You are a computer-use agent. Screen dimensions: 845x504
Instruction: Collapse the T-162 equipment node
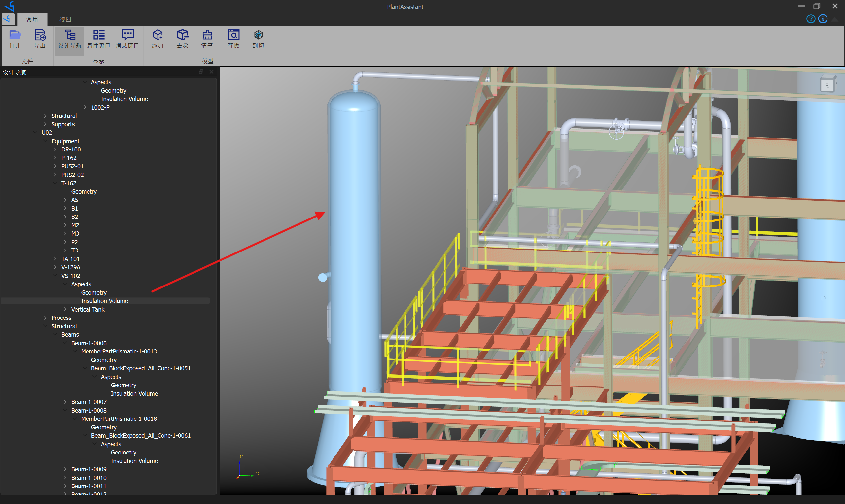55,183
